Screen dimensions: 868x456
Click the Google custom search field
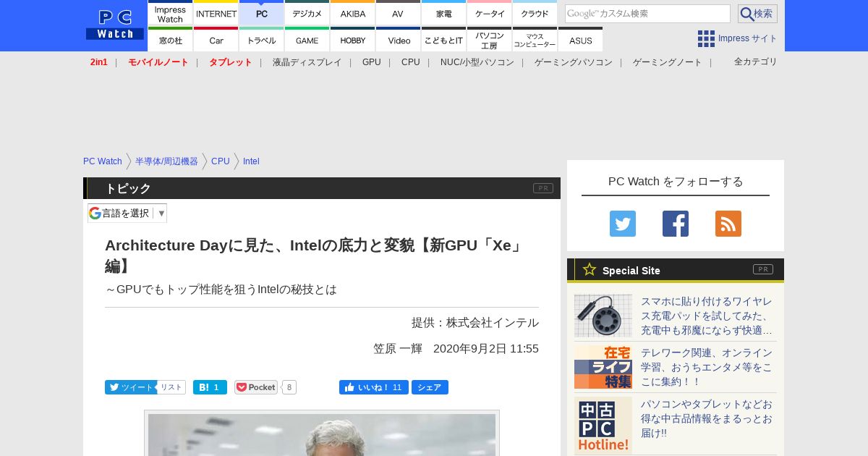pyautogui.click(x=647, y=14)
